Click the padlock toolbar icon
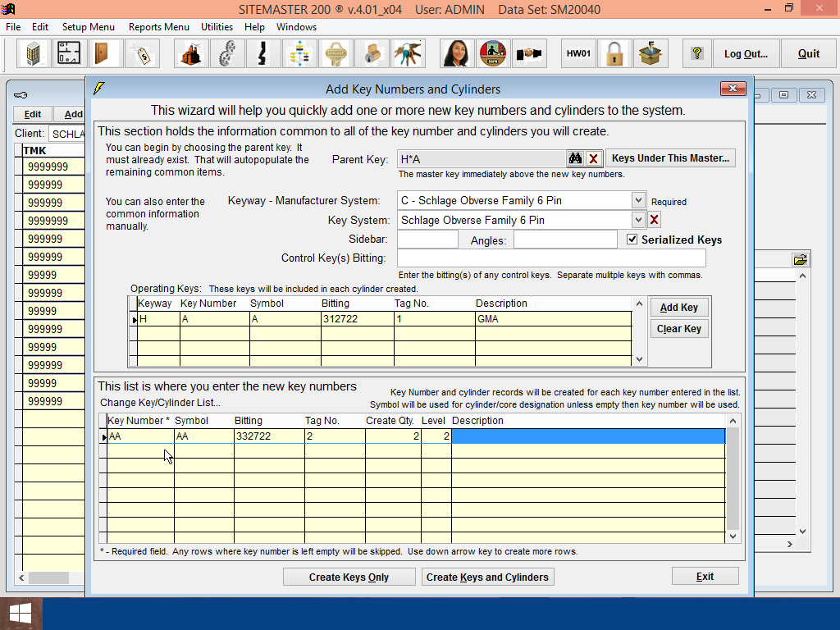 pyautogui.click(x=614, y=53)
